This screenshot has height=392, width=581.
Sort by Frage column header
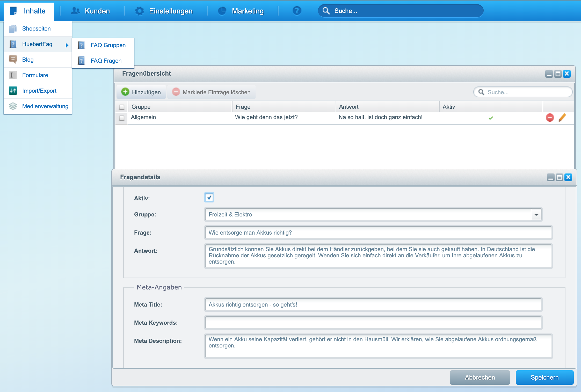[x=284, y=107]
